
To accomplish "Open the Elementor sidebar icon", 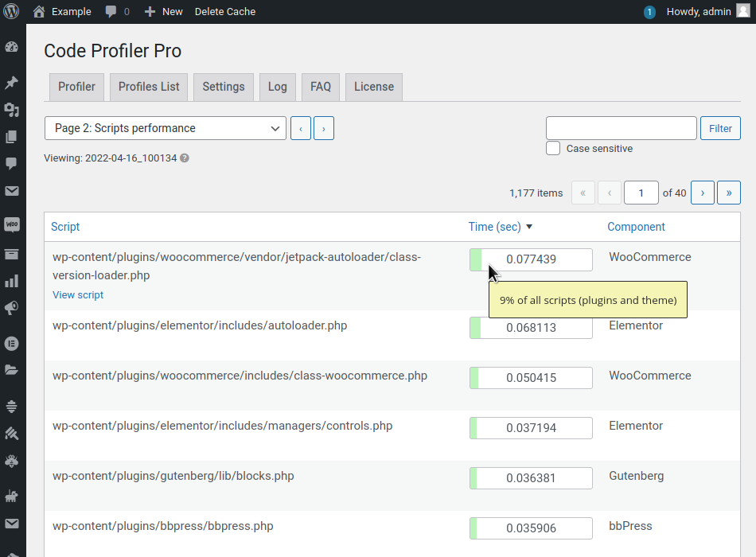I will click(x=11, y=344).
